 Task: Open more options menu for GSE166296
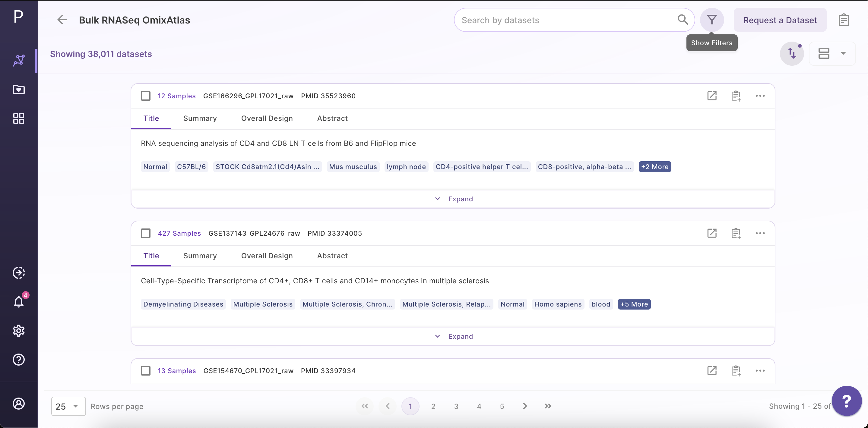point(760,96)
